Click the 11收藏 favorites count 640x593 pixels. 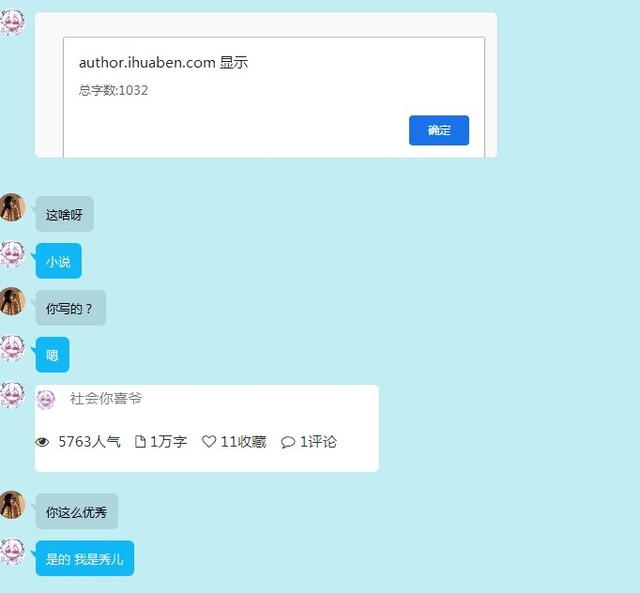(x=243, y=442)
